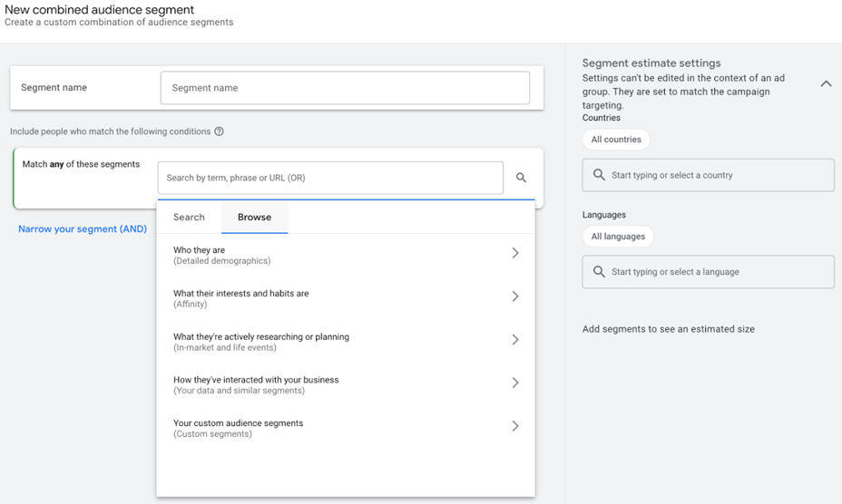Focus the Segment name input field
Viewport: 842px width, 504px height.
(x=345, y=88)
